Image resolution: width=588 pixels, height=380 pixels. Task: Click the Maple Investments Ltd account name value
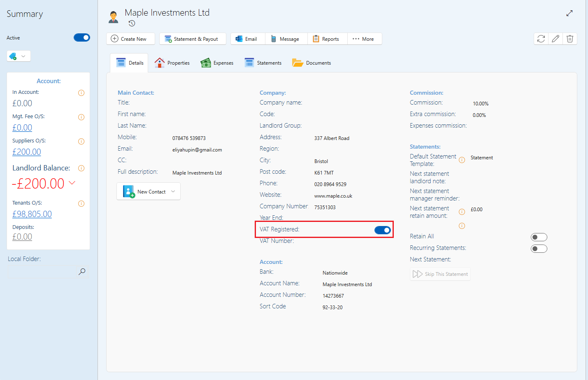point(347,284)
